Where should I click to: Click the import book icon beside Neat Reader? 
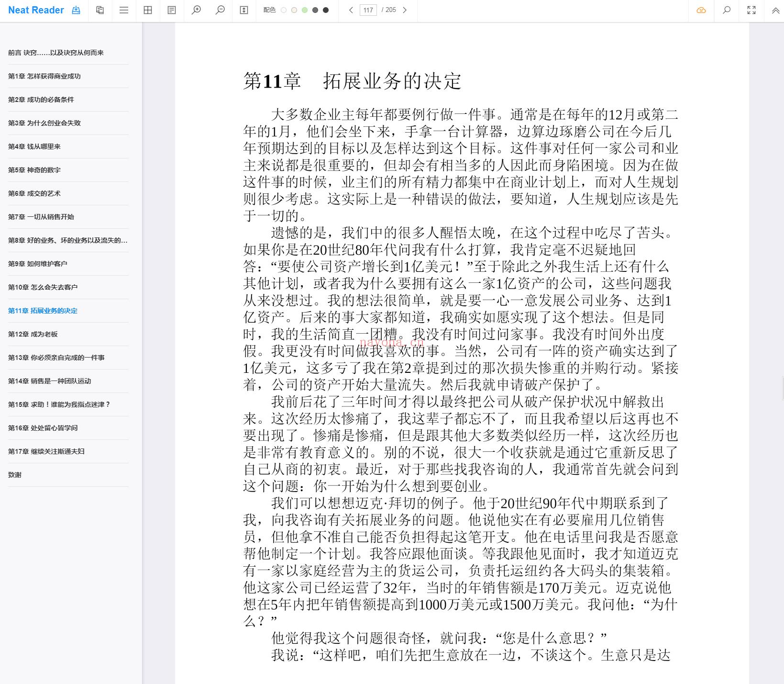pos(76,10)
